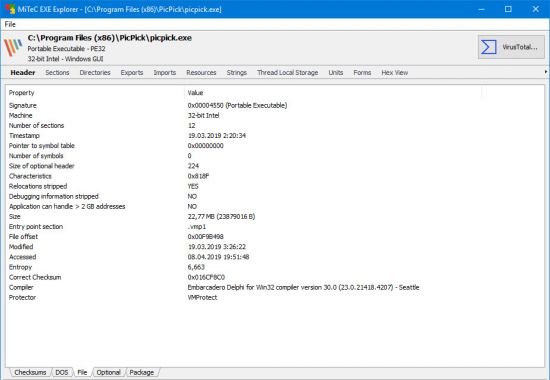Open the Strings tab
Image resolution: width=550 pixels, height=380 pixels.
click(236, 73)
